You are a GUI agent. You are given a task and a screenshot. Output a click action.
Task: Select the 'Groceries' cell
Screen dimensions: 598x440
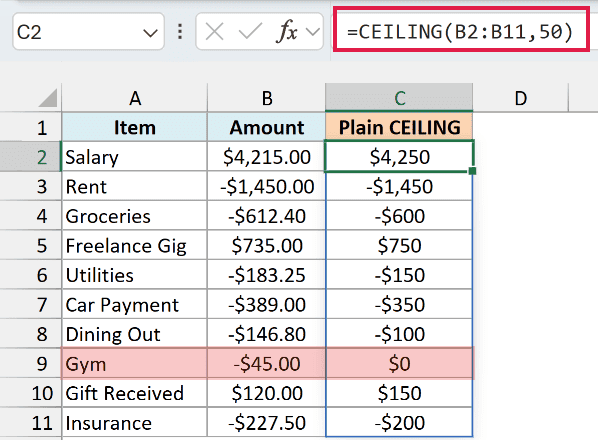[135, 215]
